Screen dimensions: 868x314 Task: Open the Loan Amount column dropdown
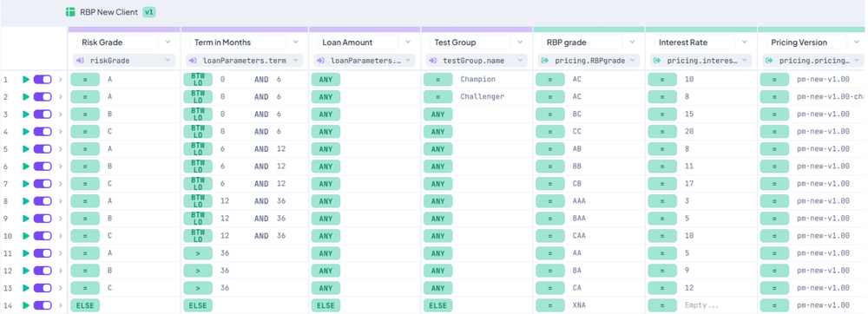(x=408, y=42)
